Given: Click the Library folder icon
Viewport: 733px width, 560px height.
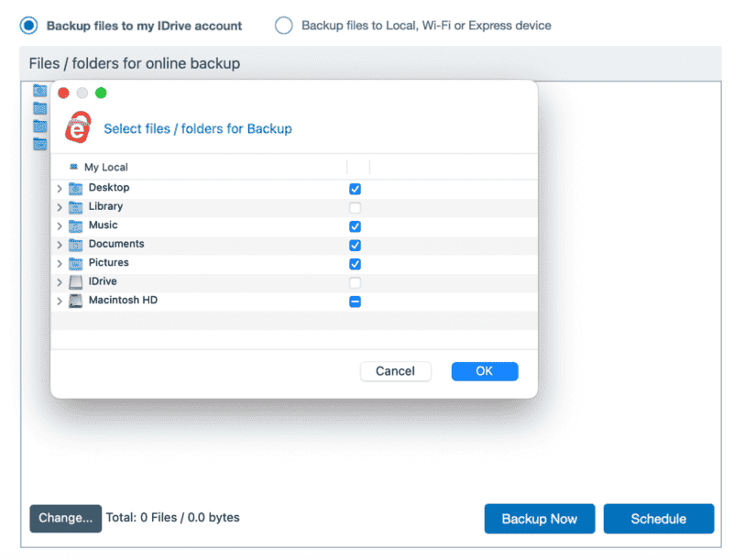Looking at the screenshot, I should (75, 206).
